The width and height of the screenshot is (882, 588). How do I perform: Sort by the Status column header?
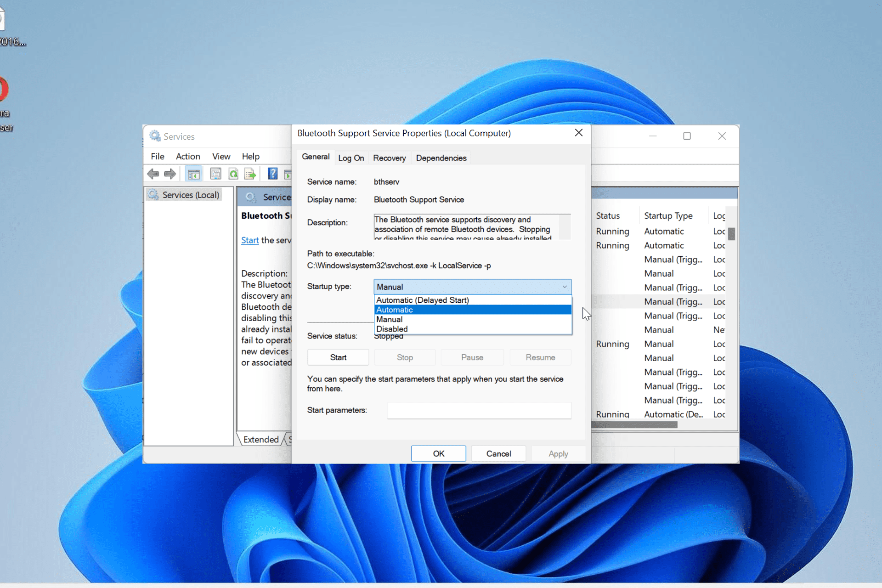pos(608,215)
